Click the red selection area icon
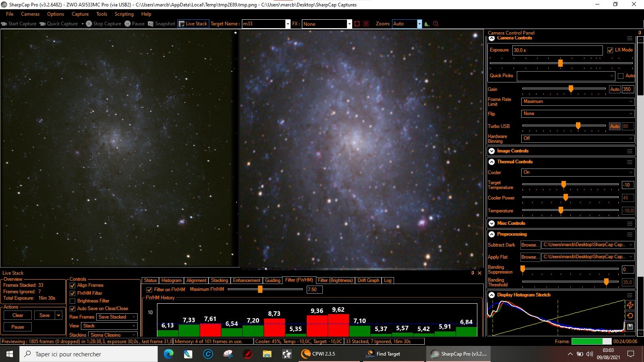 (x=357, y=24)
